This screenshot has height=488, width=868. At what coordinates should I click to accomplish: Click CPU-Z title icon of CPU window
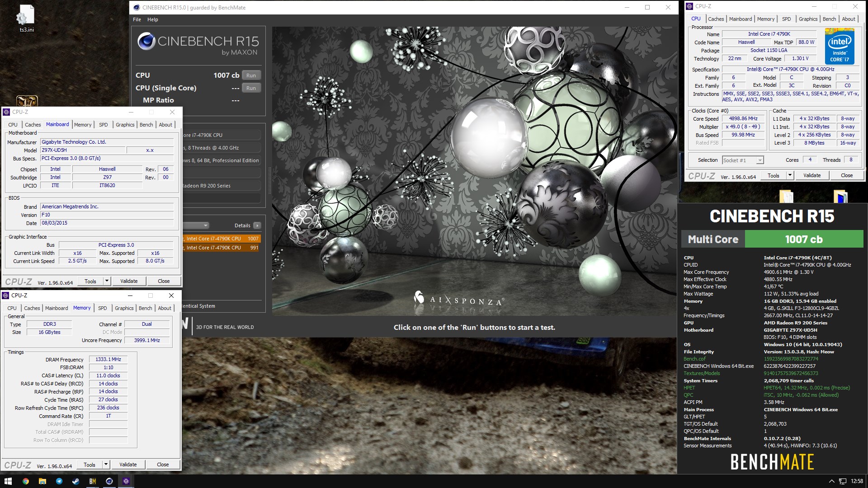[x=689, y=6]
